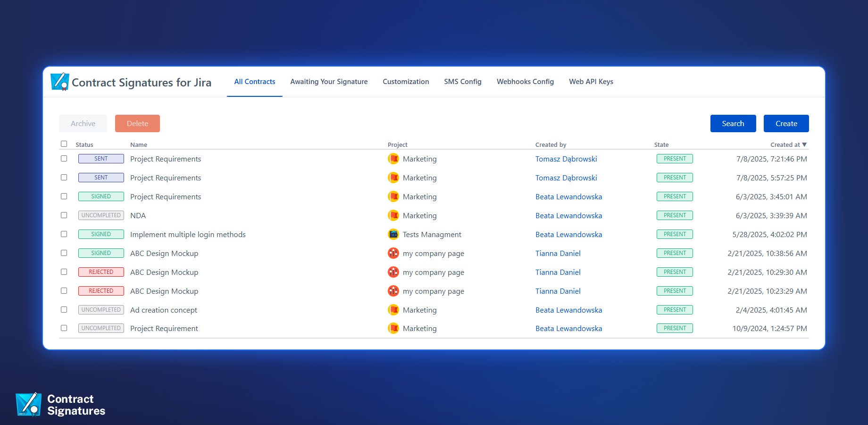
Task: Select the NDA contract checkbox
Action: 64,215
